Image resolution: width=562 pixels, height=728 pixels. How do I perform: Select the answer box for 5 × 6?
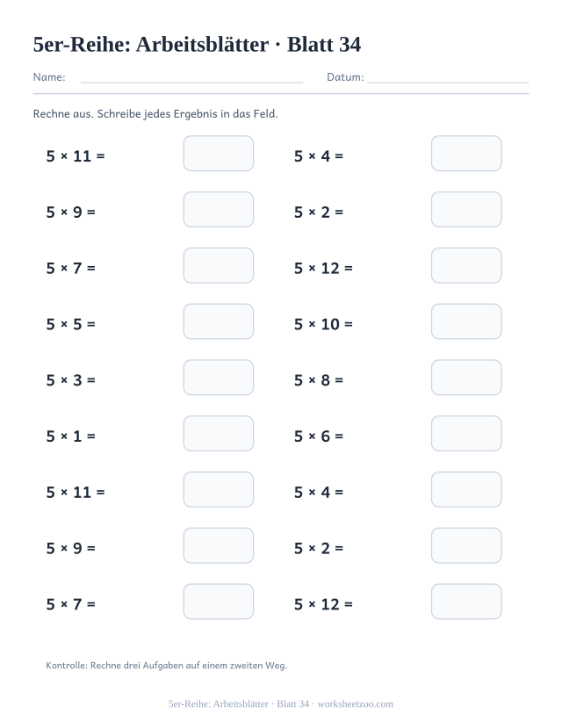point(466,434)
